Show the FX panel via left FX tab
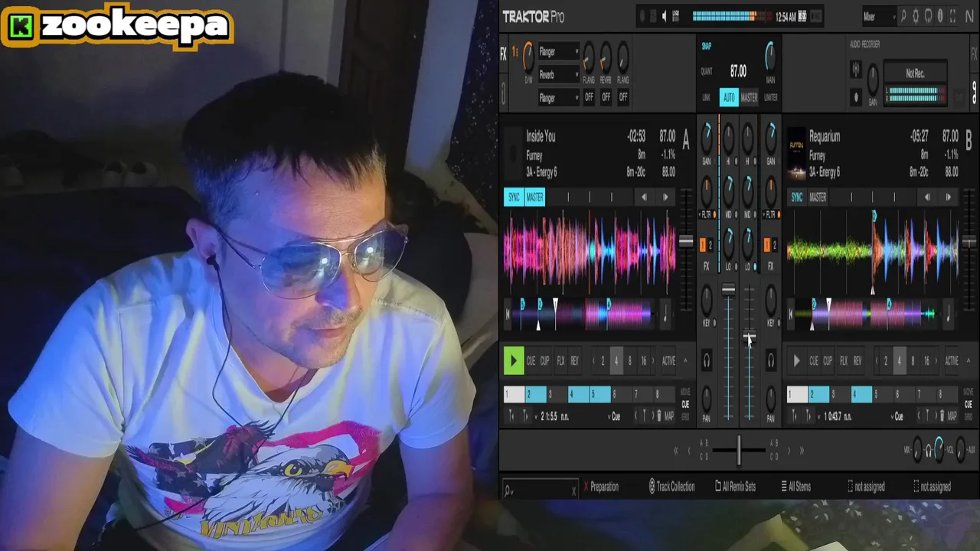Viewport: 980px width, 551px height. [503, 54]
